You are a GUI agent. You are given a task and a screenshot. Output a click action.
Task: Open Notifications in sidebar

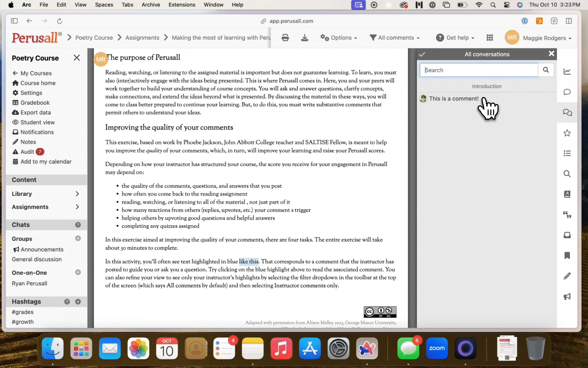(x=33, y=132)
